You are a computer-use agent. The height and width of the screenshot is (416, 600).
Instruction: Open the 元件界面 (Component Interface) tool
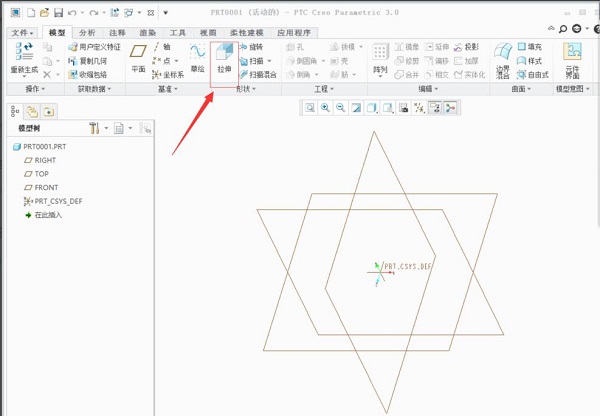click(x=572, y=58)
